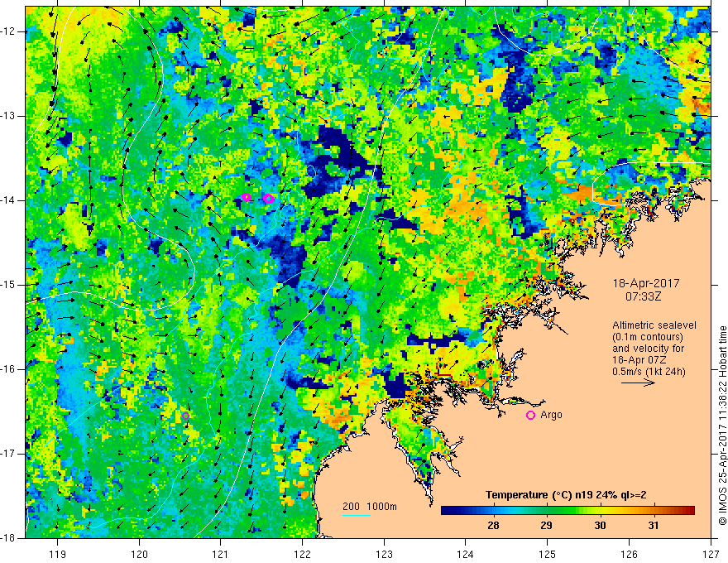Select the western Argo marker near latitude -14
The image size is (728, 563).
point(247,197)
